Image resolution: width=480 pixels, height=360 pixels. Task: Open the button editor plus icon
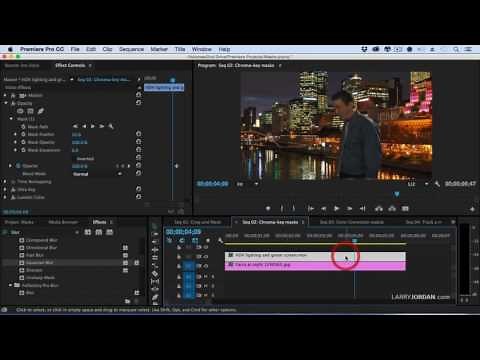472,209
